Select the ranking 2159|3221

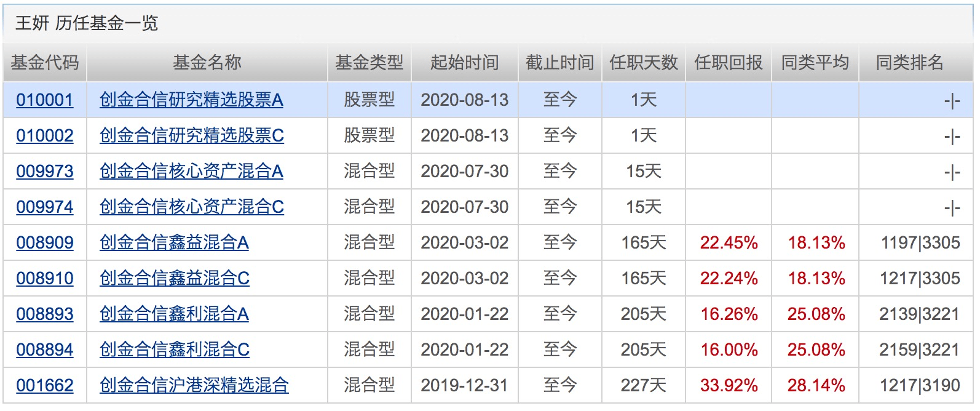click(920, 350)
